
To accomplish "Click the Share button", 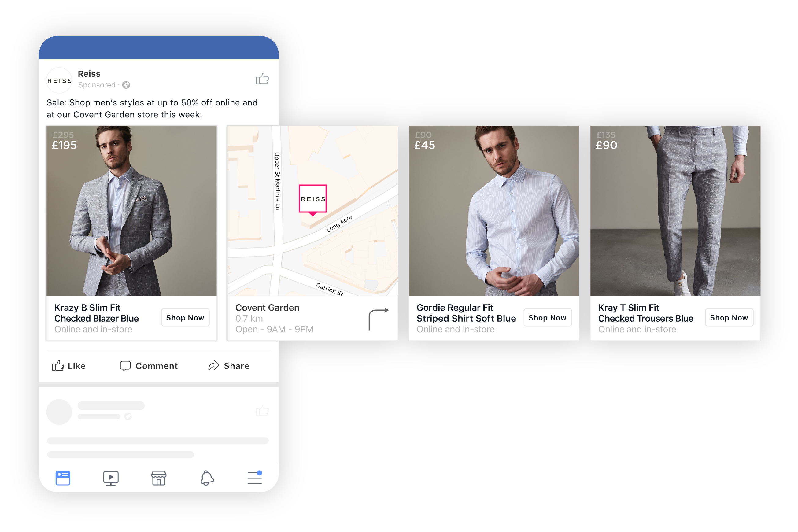I will pos(229,366).
